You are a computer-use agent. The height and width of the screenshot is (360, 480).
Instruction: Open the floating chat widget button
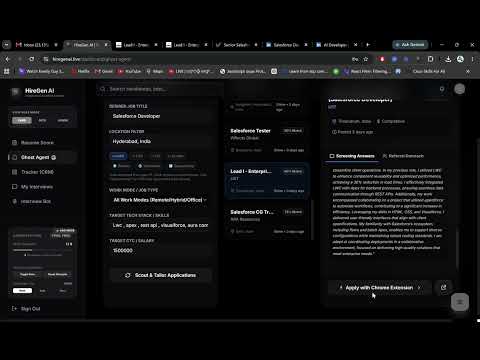460,302
